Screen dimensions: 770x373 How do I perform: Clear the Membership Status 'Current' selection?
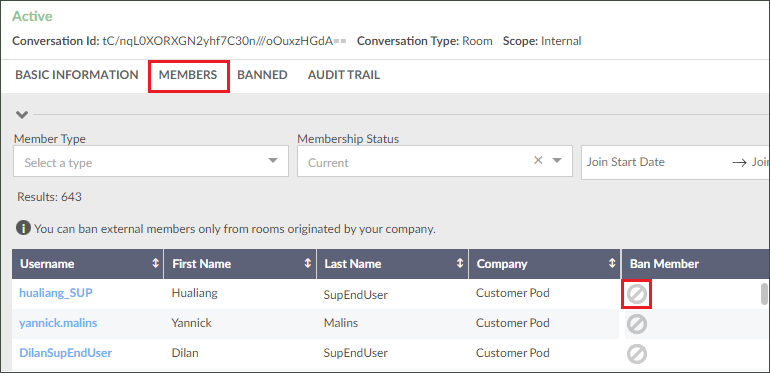[x=538, y=160]
